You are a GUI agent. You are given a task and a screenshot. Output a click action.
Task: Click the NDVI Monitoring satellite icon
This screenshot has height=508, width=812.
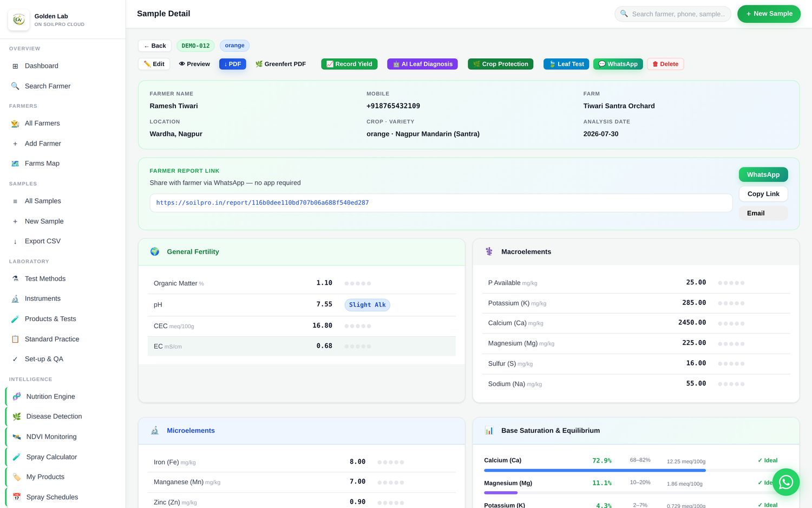coord(17,437)
